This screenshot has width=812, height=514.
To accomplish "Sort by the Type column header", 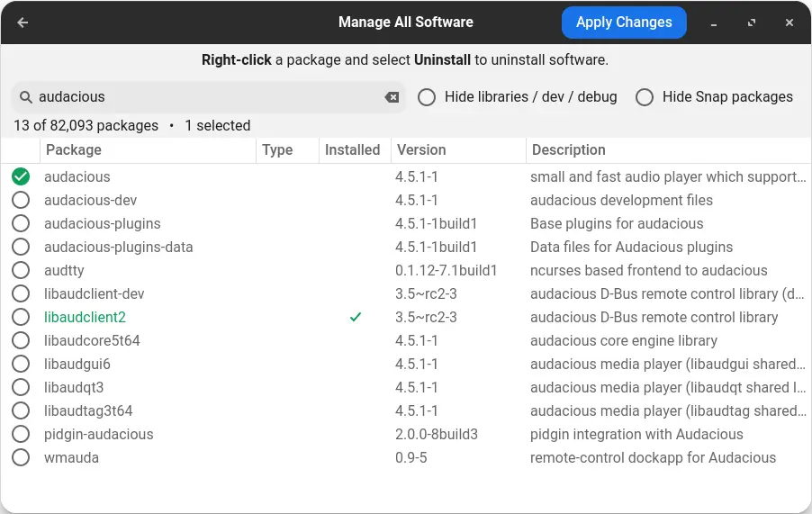I will point(287,150).
